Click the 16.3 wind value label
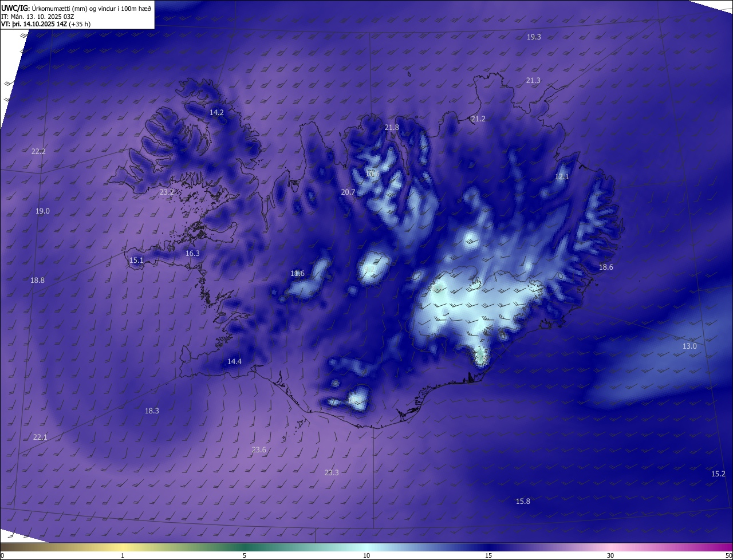This screenshot has width=733, height=560. tap(192, 254)
